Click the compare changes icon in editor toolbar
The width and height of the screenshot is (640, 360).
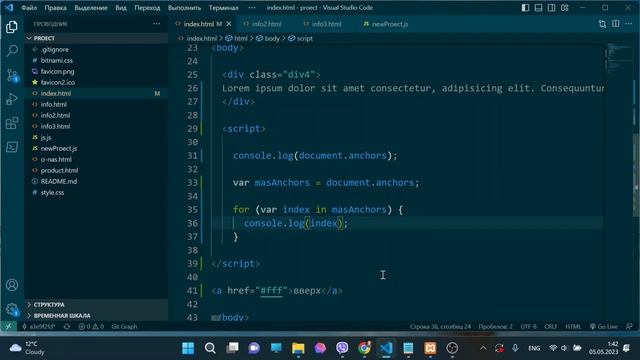click(x=602, y=24)
